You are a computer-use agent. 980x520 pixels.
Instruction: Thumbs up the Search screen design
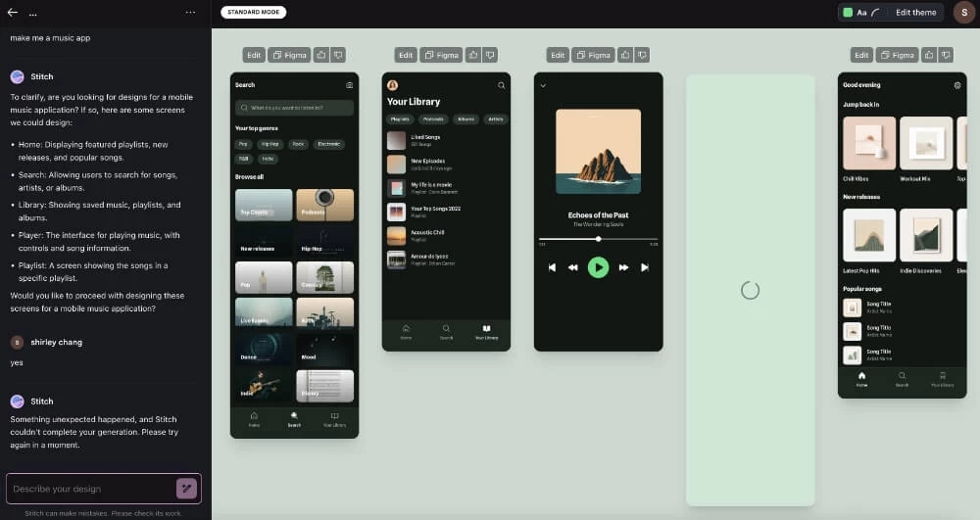(x=320, y=56)
